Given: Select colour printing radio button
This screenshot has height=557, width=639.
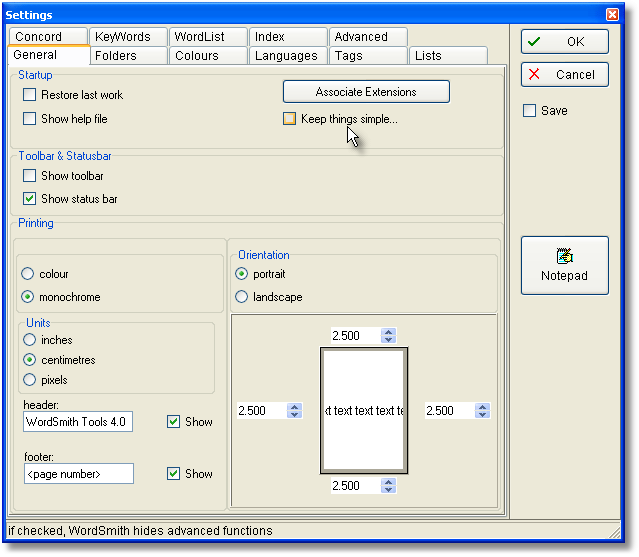Looking at the screenshot, I should [x=28, y=274].
